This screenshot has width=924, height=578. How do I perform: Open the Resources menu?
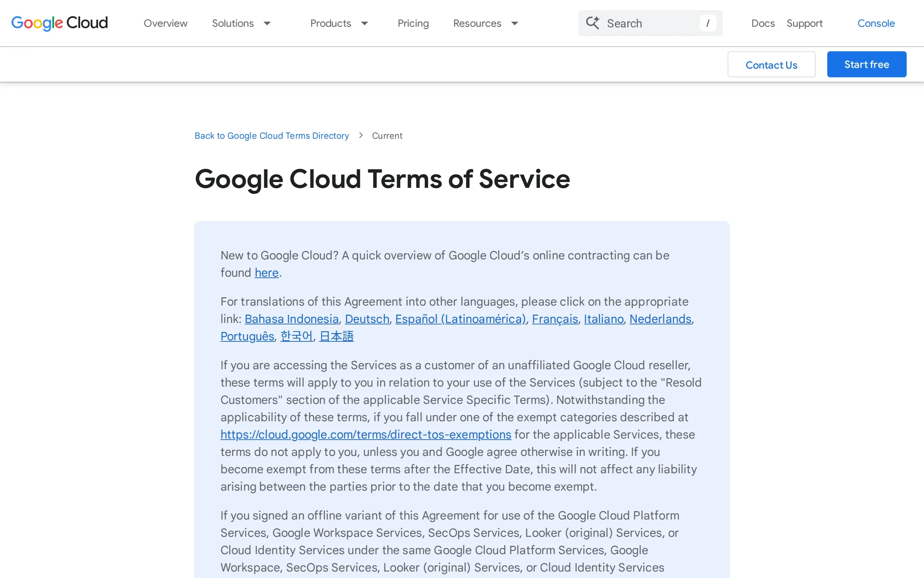click(477, 23)
